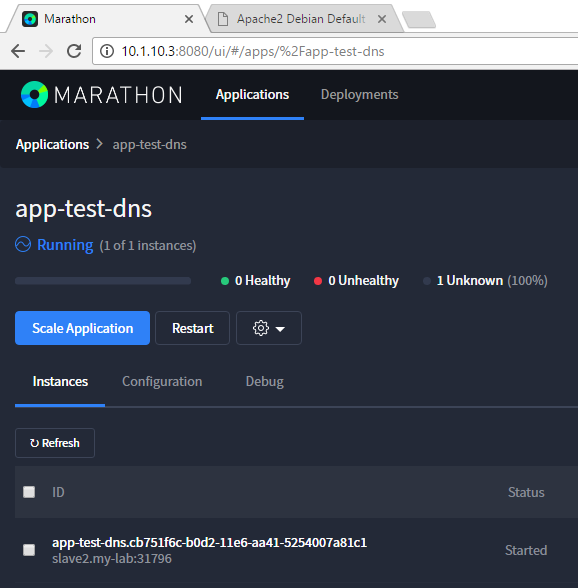The image size is (578, 588).
Task: Switch to the Instances tab
Action: pyautogui.click(x=60, y=381)
